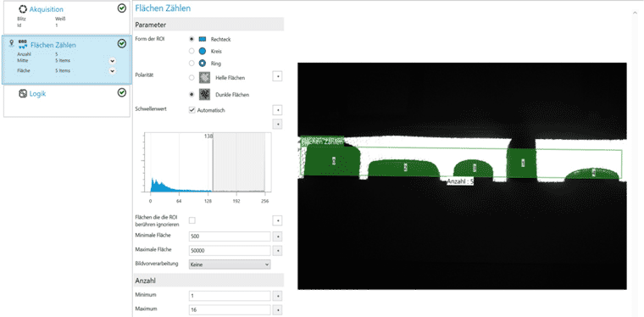This screenshot has width=644, height=317.
Task: Toggle the Automatisch threshold checkbox
Action: (x=192, y=110)
